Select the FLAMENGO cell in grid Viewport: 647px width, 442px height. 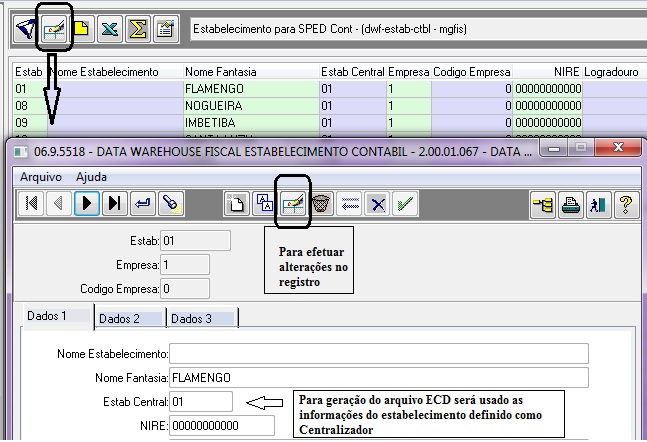251,89
